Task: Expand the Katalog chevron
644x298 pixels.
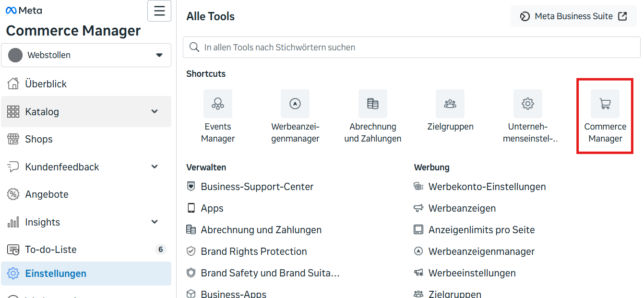Action: (155, 111)
